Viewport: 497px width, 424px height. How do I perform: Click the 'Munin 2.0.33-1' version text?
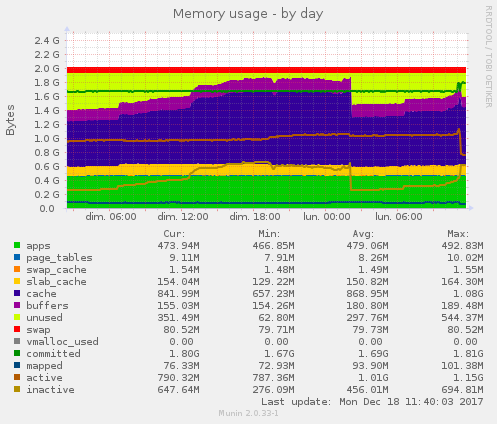pos(248,413)
